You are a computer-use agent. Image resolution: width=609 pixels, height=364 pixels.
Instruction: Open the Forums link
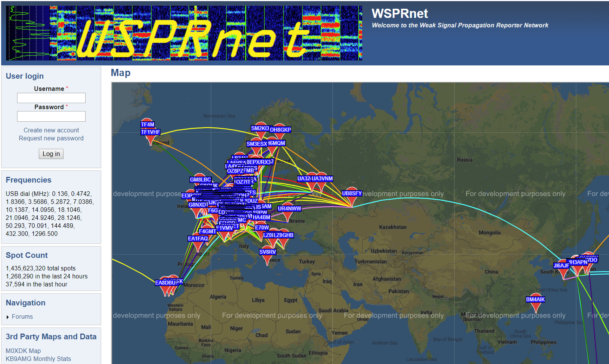click(22, 316)
